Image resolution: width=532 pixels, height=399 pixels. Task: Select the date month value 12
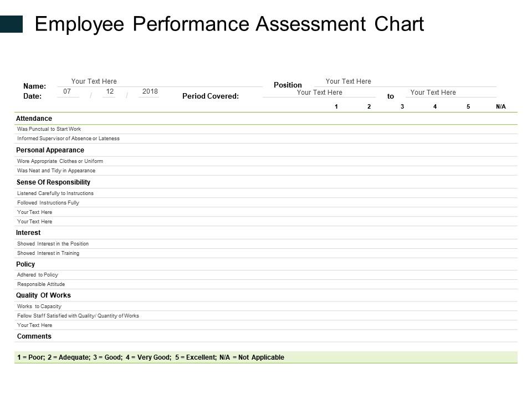pyautogui.click(x=110, y=91)
